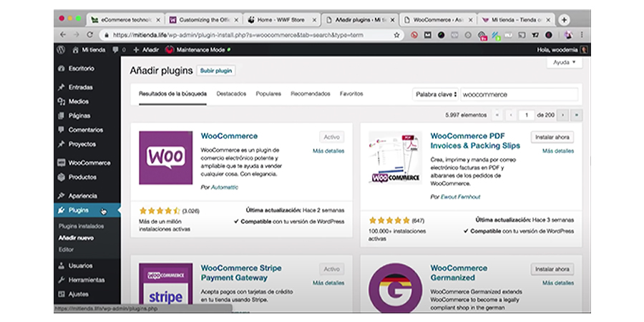
Task: Select the Home - WWF Store browser tab
Action: click(282, 20)
